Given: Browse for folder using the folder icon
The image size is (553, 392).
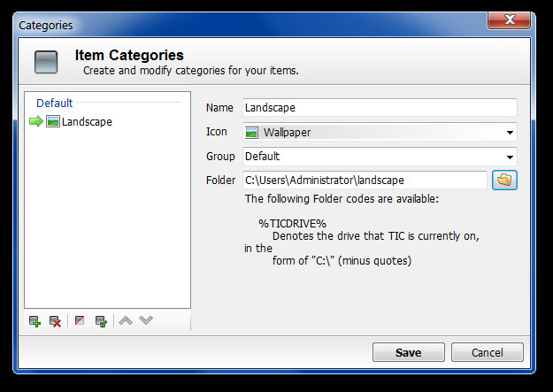Looking at the screenshot, I should pos(503,180).
